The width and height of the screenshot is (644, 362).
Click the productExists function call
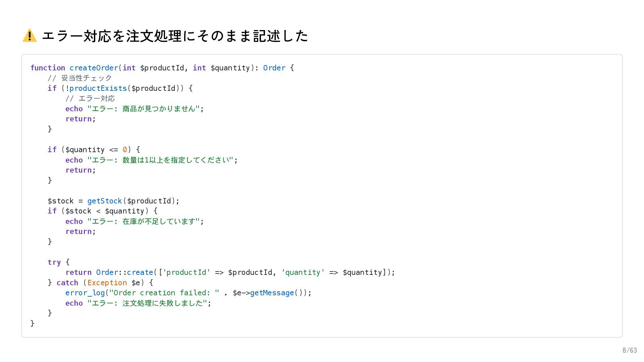(98, 88)
